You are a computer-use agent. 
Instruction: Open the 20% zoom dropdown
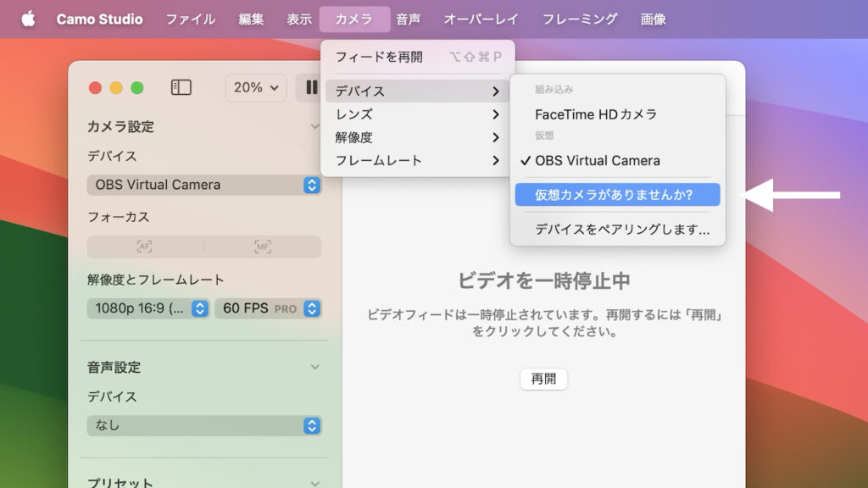[255, 87]
